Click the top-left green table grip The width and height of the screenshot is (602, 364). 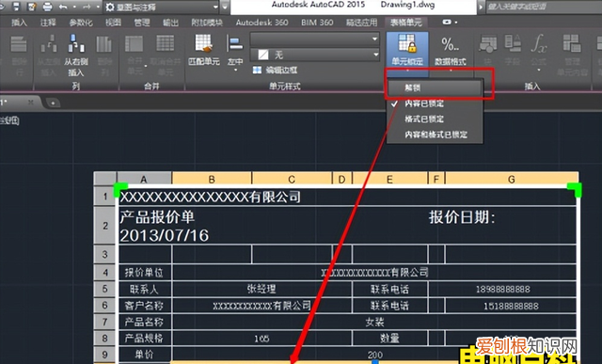(120, 190)
